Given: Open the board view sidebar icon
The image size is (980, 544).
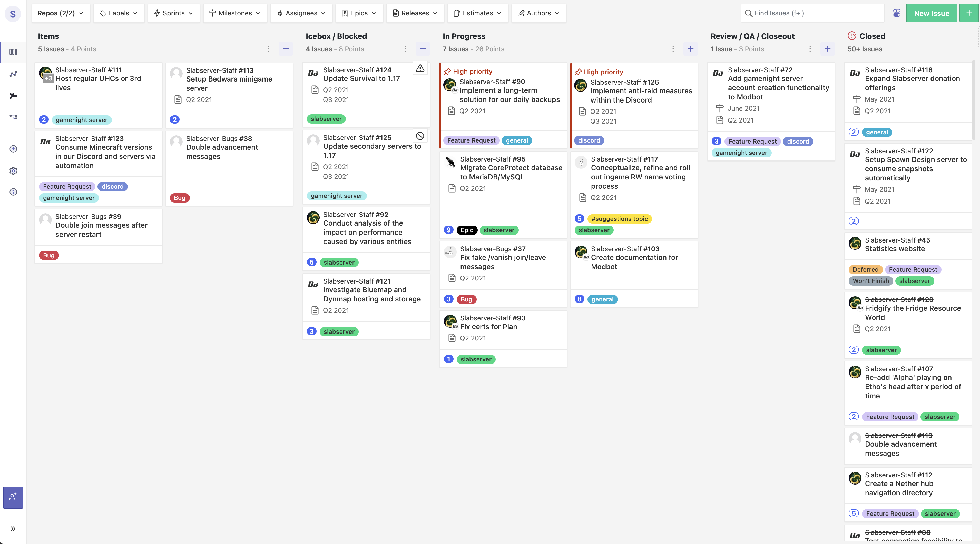Looking at the screenshot, I should point(13,52).
